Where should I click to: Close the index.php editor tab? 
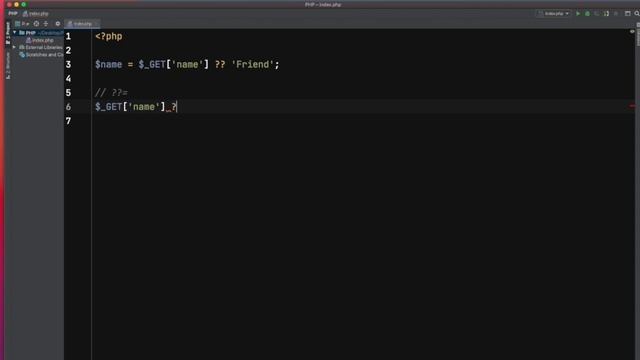97,24
